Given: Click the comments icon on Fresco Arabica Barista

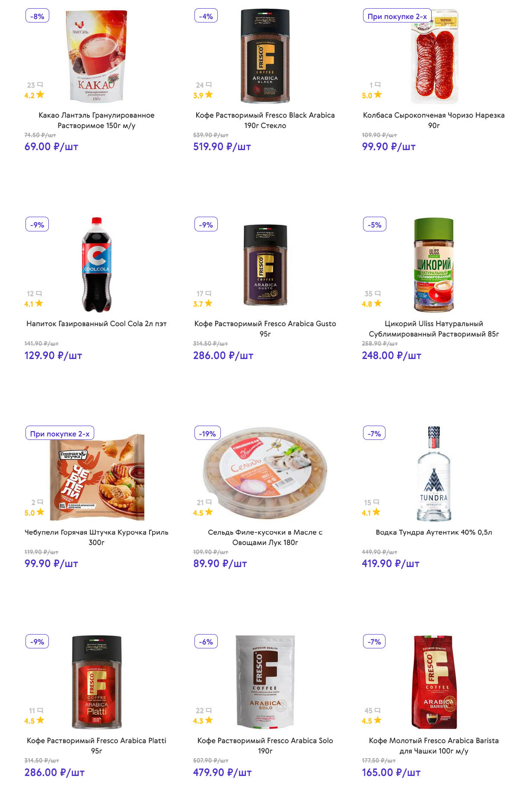Looking at the screenshot, I should click(377, 710).
